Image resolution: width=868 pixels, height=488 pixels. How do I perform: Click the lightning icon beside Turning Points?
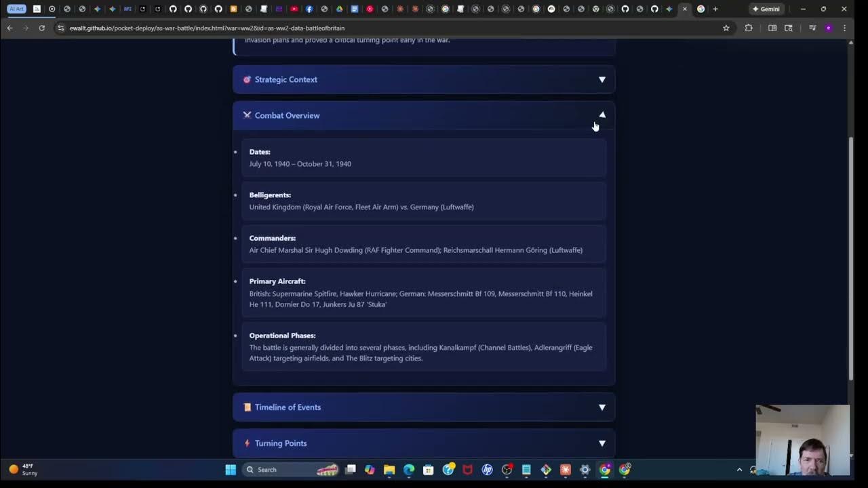point(247,443)
